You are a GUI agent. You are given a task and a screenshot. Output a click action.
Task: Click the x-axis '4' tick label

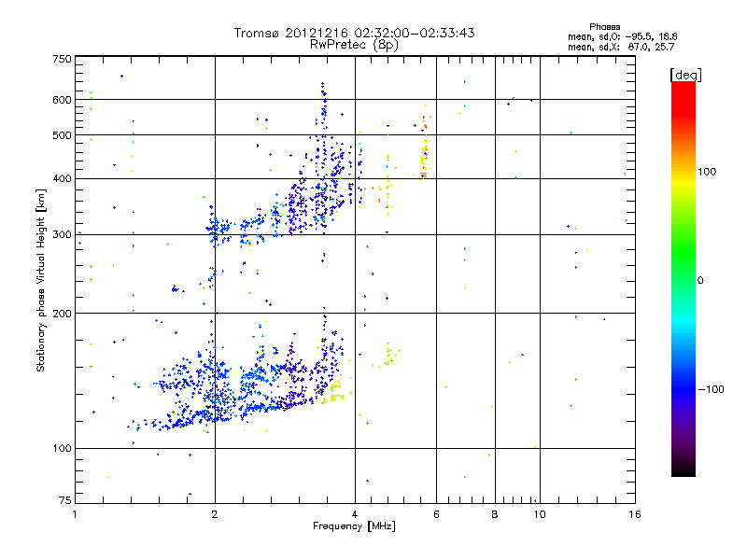[355, 514]
